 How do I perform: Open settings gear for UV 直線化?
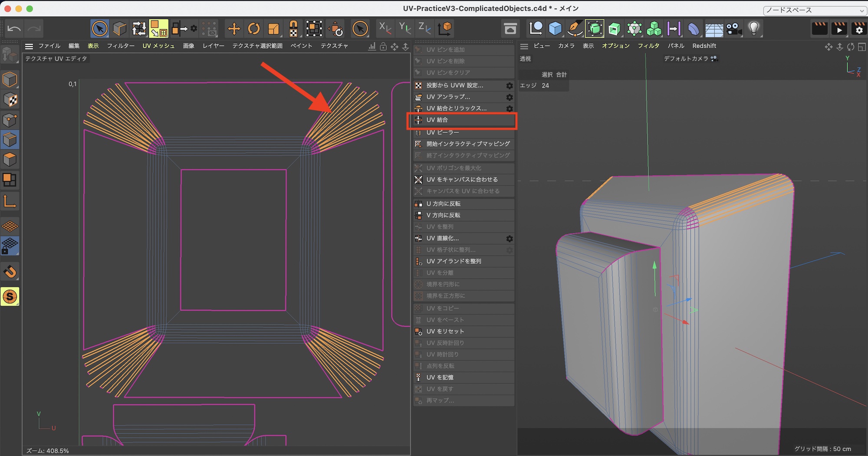[x=510, y=239]
